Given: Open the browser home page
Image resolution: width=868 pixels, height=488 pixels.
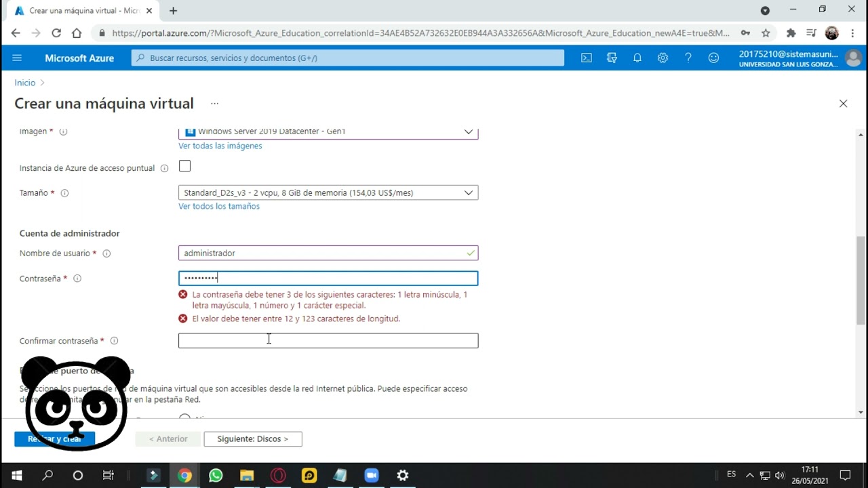Looking at the screenshot, I should pos(77,33).
